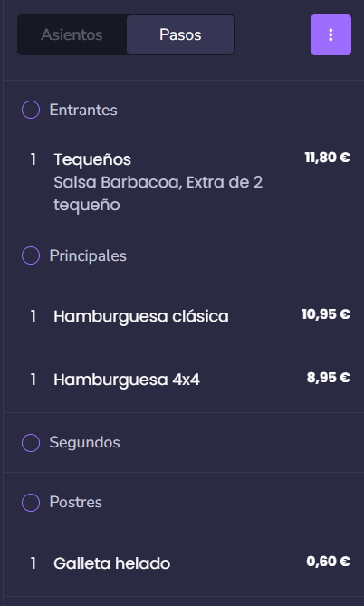Click the 0,60 € dessert price
The image size is (364, 606).
pos(329,562)
